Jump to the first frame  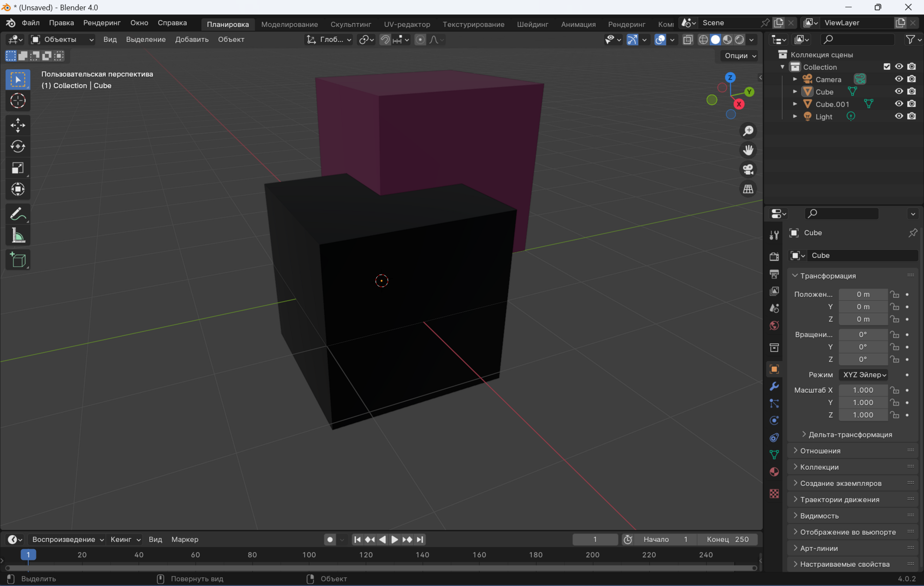click(x=357, y=539)
